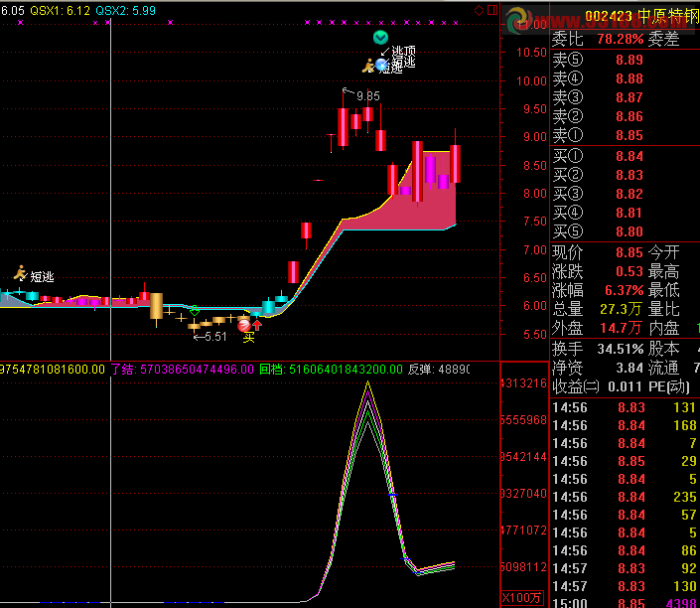
Task: Click the blue ball signal icon near 逃顶
Action: point(381,65)
